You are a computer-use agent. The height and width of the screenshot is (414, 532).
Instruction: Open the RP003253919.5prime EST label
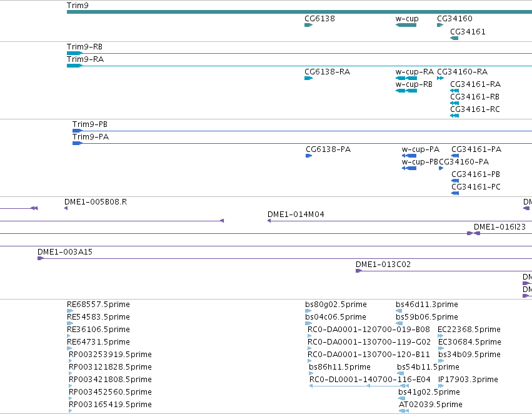tap(110, 355)
